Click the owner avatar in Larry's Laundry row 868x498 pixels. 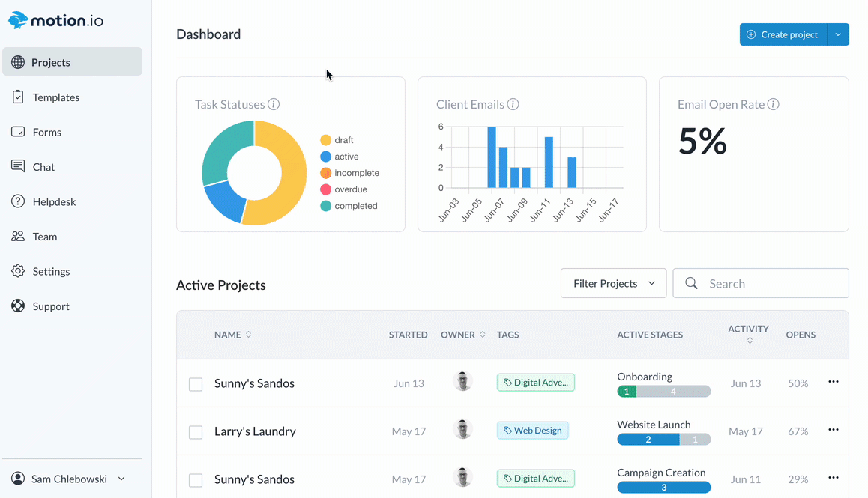pyautogui.click(x=463, y=430)
